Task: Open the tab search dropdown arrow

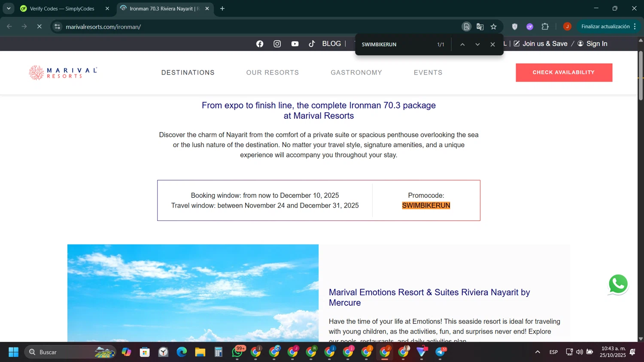Action: click(9, 9)
